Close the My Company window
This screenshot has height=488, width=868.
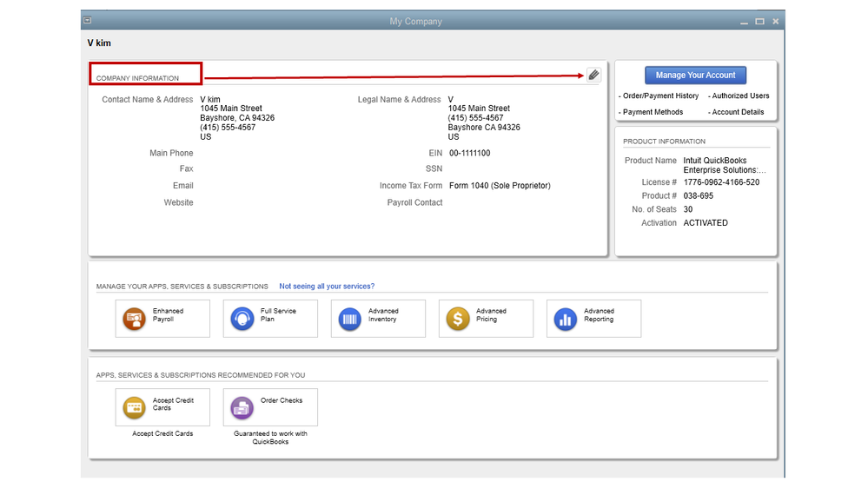click(x=776, y=22)
